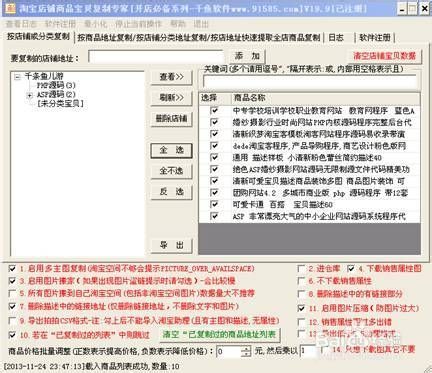Screen dimensions: 432x373
Task: Uncheck the 中专学校培训学校 product row checkbox
Action: [214, 110]
